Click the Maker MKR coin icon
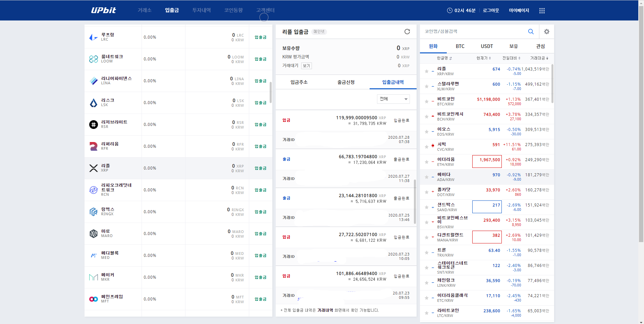This screenshot has height=324, width=644. (x=93, y=277)
